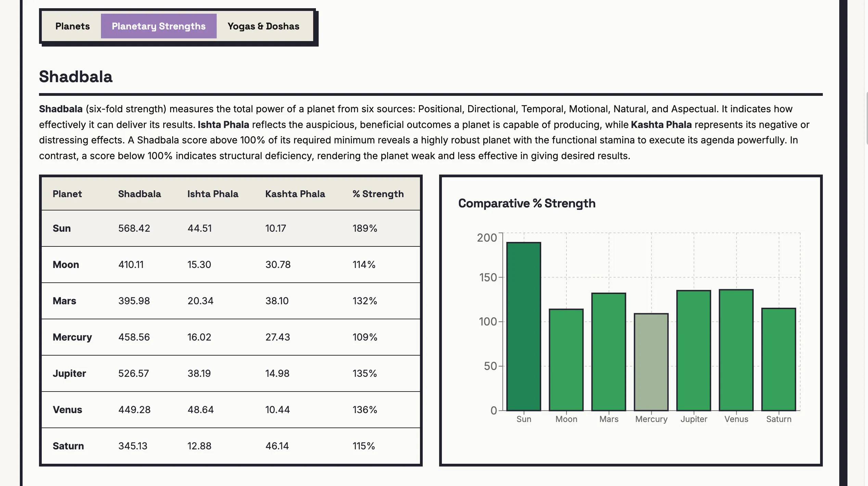Click the Saturn table row
The image size is (868, 486).
point(231,446)
